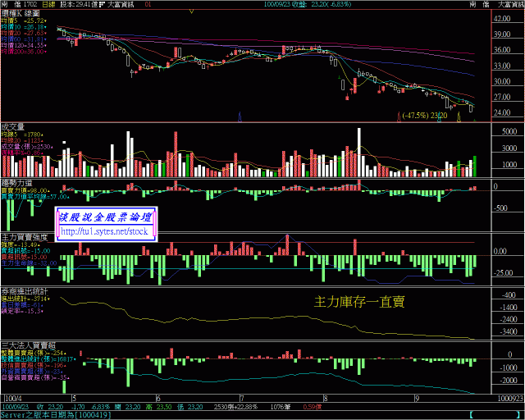The image size is (525, 420).
Task: Click the 談股說金股票論壇 banner title
Action: coord(105,217)
